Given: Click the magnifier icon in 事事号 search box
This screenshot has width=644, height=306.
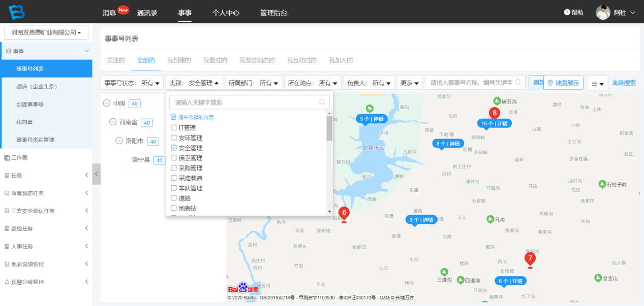Looking at the screenshot, I should click(x=518, y=82).
